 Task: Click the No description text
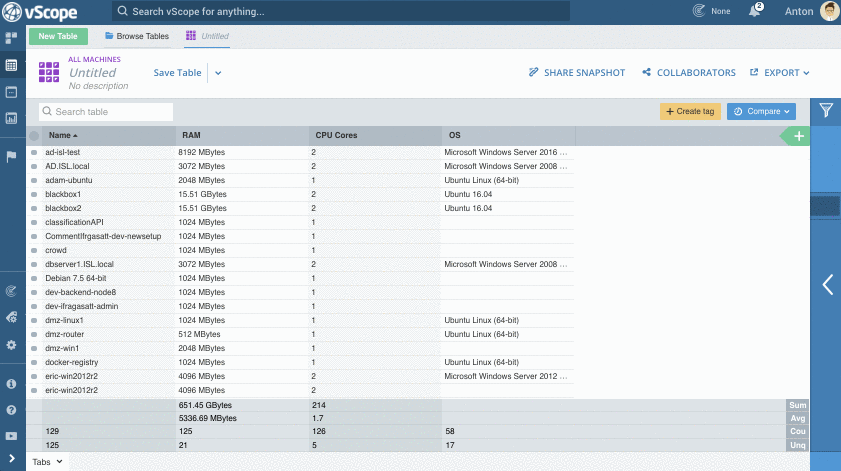point(98,86)
